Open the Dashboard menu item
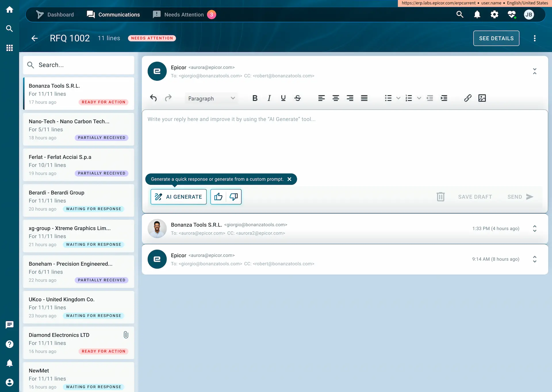 click(60, 14)
